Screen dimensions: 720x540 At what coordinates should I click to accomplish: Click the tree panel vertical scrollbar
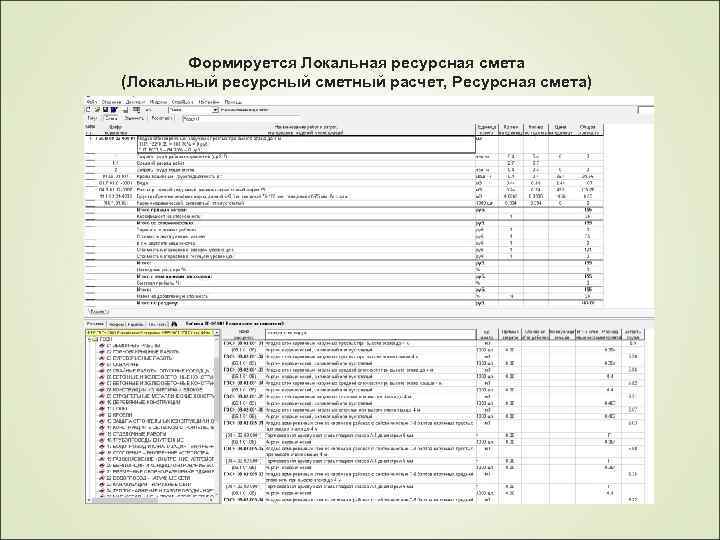coord(217,418)
